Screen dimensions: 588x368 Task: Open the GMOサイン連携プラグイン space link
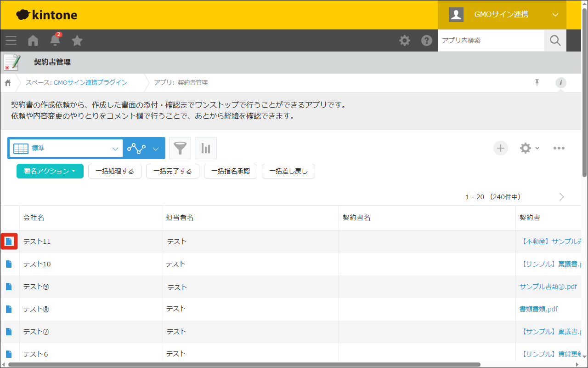pyautogui.click(x=90, y=83)
